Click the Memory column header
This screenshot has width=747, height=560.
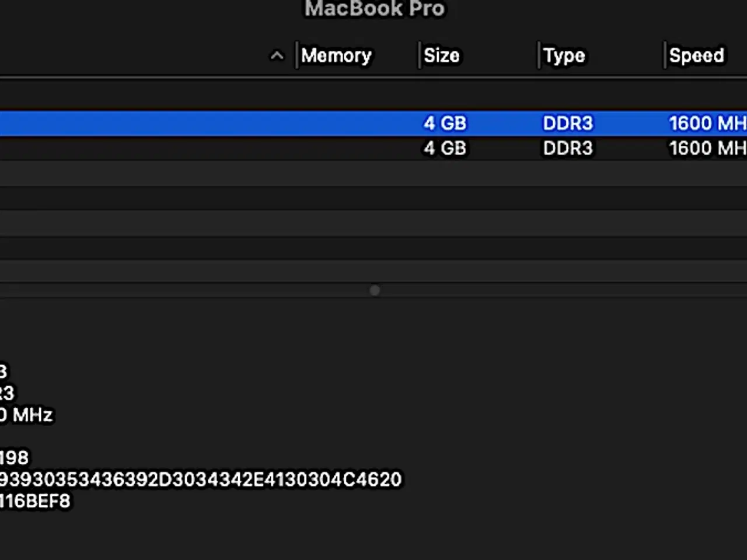coord(336,56)
